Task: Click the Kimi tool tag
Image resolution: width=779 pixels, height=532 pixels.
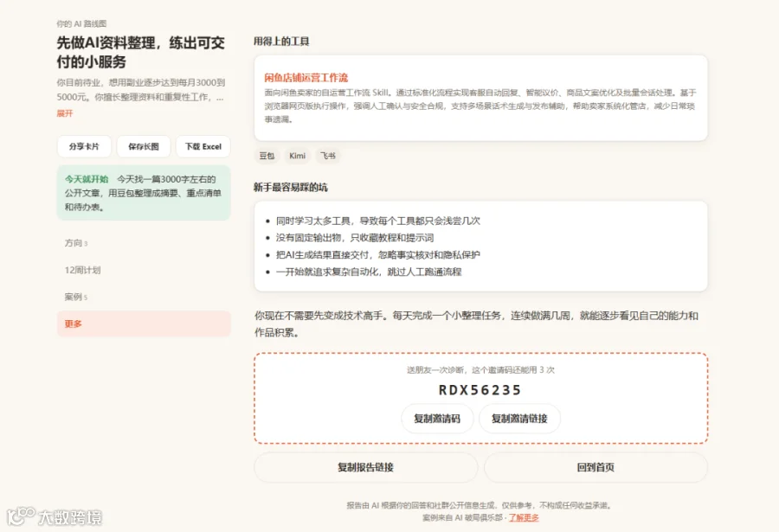Action: (297, 156)
